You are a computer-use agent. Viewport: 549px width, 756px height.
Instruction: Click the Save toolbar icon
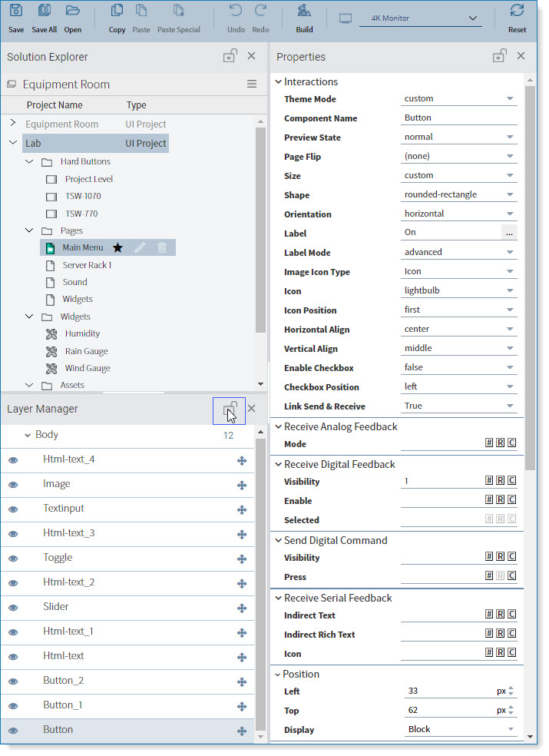pos(16,10)
